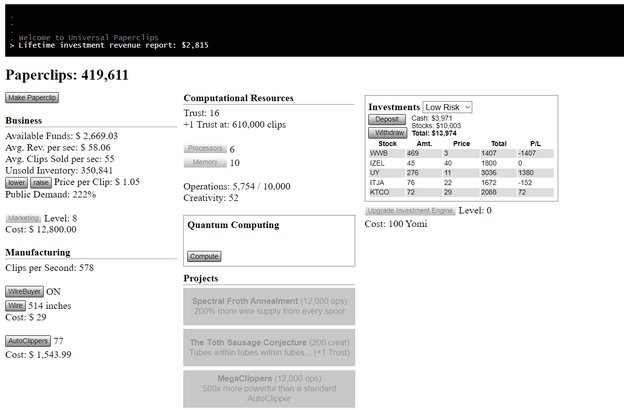Add a Processor with trust
The image size is (624, 410).
[204, 149]
